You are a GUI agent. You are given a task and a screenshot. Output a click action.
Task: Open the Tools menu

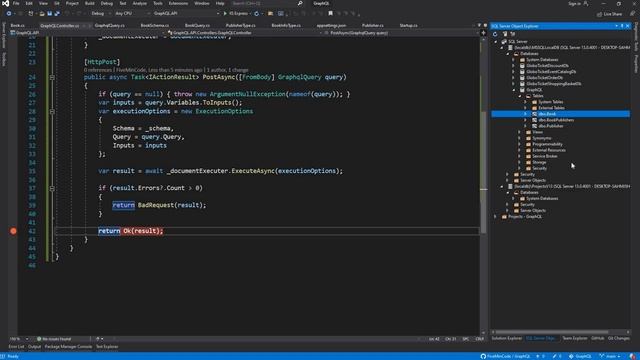pos(158,3)
